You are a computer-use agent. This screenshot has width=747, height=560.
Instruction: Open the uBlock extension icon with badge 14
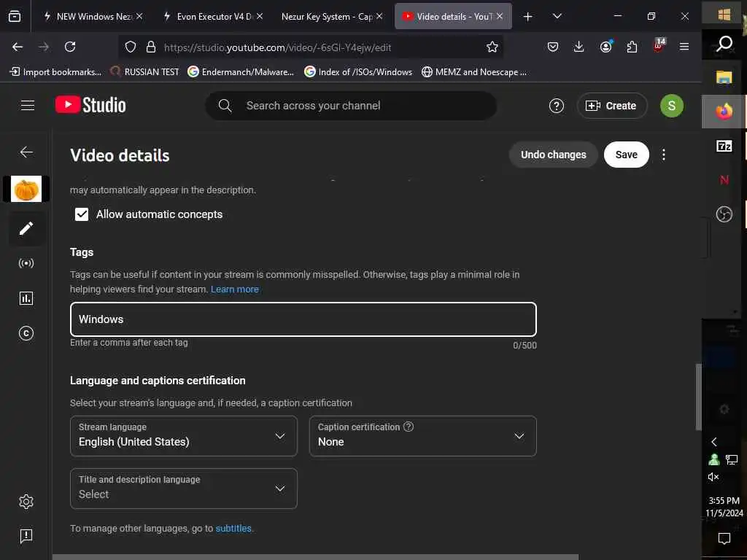pyautogui.click(x=659, y=46)
